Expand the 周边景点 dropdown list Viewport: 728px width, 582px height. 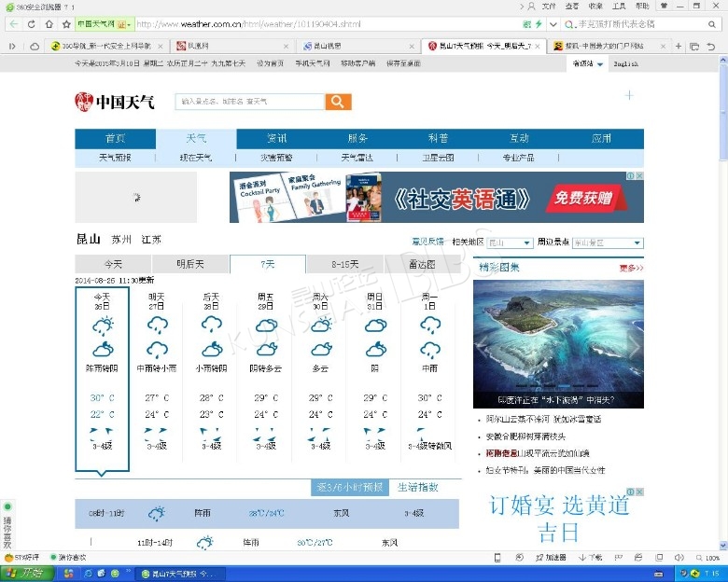(607, 242)
